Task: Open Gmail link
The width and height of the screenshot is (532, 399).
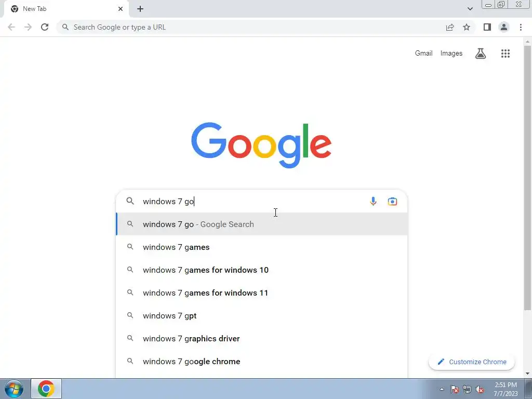Action: coord(424,54)
